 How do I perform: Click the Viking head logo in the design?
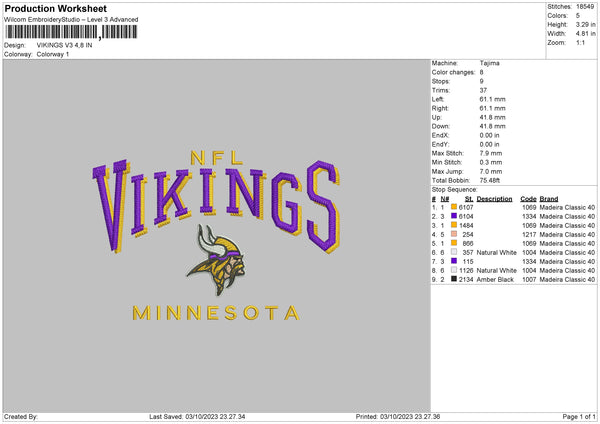tap(216, 260)
